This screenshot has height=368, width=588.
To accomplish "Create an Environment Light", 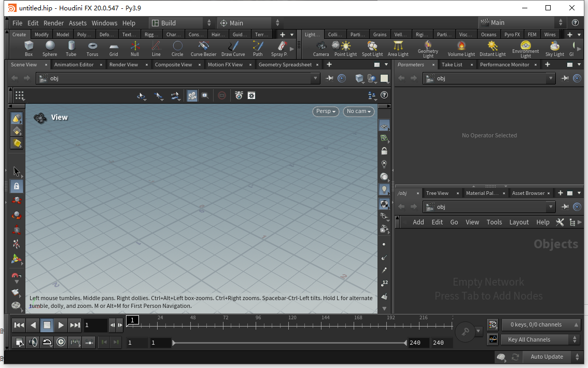I will [x=525, y=49].
